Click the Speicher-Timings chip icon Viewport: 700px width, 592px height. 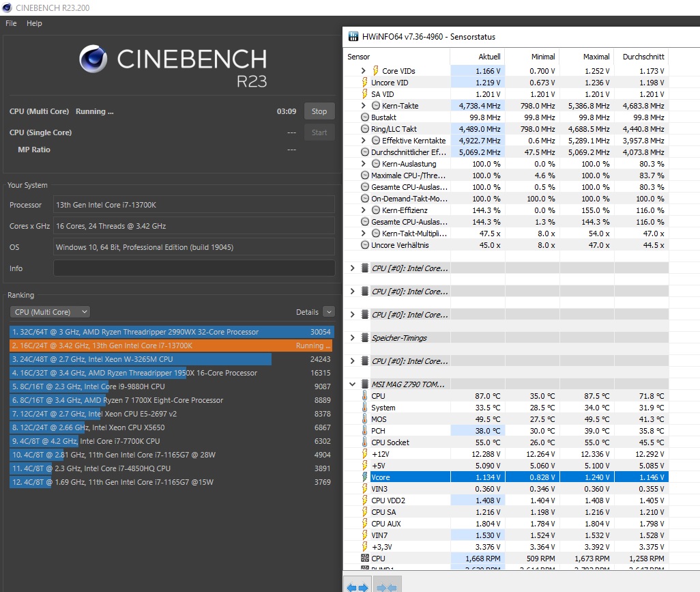(365, 338)
